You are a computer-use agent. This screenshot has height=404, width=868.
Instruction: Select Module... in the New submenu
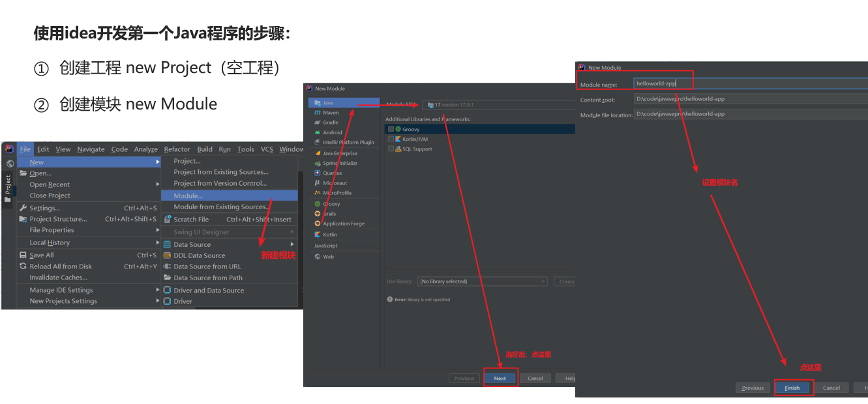point(230,195)
